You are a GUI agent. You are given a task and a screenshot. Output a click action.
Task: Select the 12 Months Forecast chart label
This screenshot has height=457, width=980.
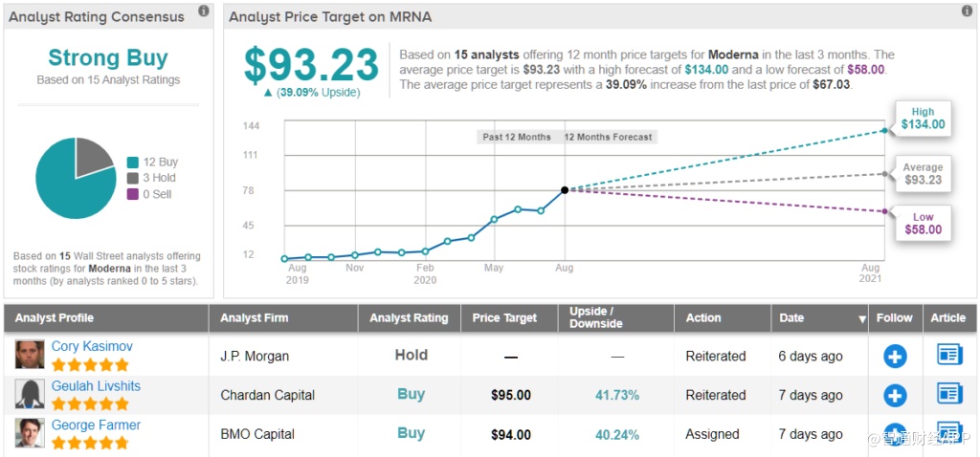pyautogui.click(x=608, y=137)
